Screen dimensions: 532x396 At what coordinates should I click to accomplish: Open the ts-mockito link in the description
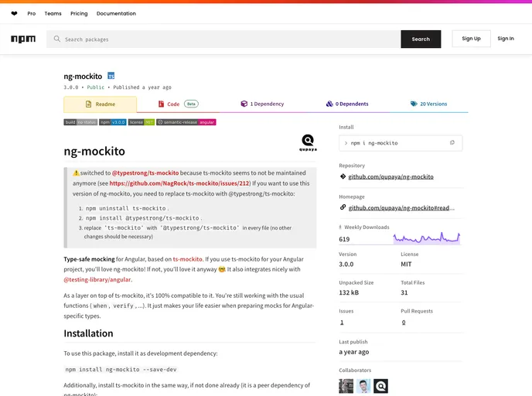(x=188, y=259)
